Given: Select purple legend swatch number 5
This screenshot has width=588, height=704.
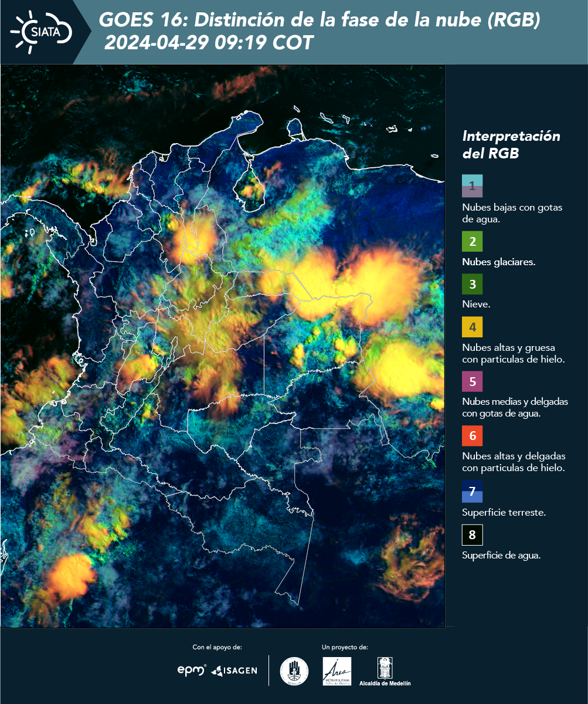Looking at the screenshot, I should coord(473,382).
